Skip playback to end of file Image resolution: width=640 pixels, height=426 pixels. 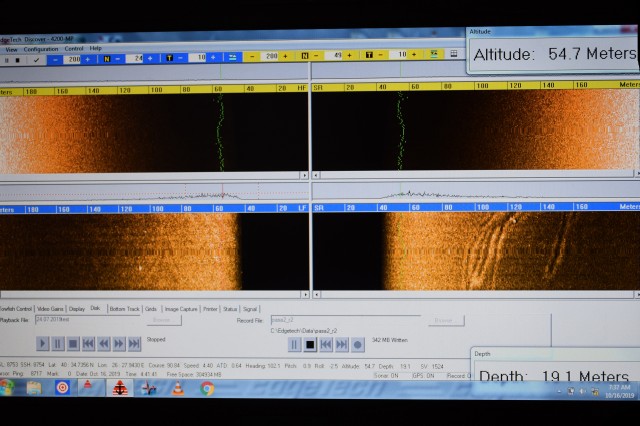[134, 344]
